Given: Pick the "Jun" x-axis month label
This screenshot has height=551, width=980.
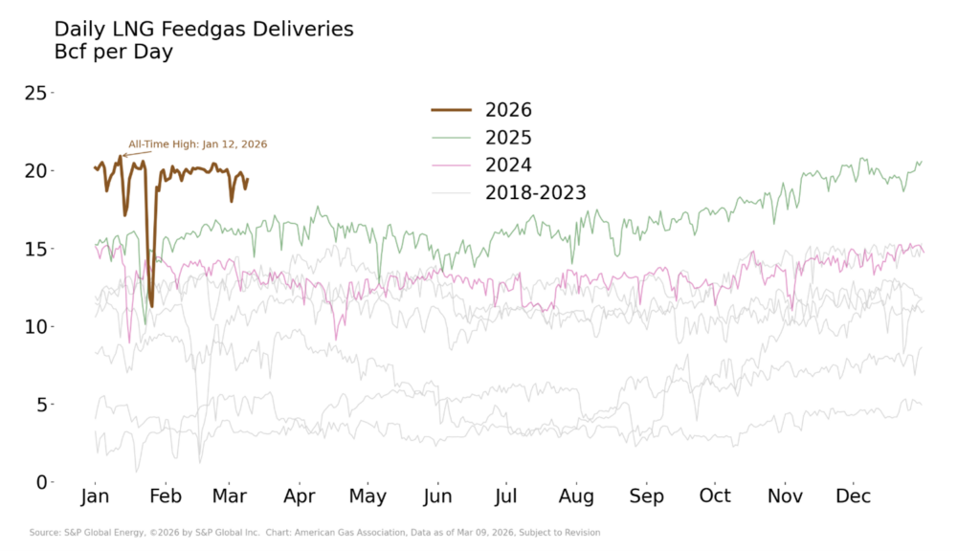Looking at the screenshot, I should (x=437, y=496).
